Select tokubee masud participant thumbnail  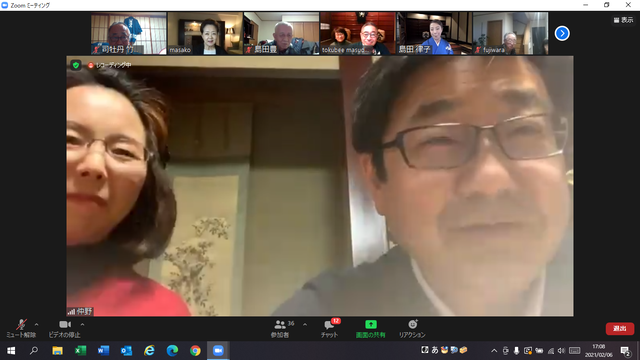point(358,33)
